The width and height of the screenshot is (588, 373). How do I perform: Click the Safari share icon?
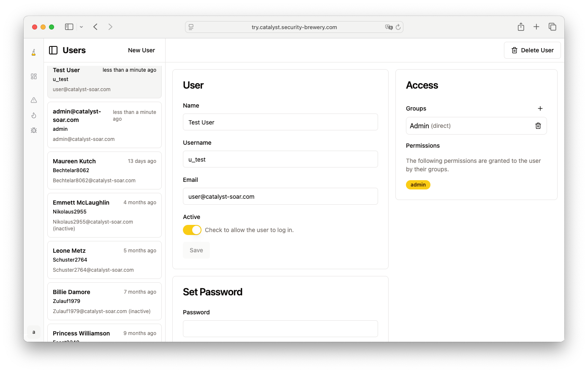point(521,27)
